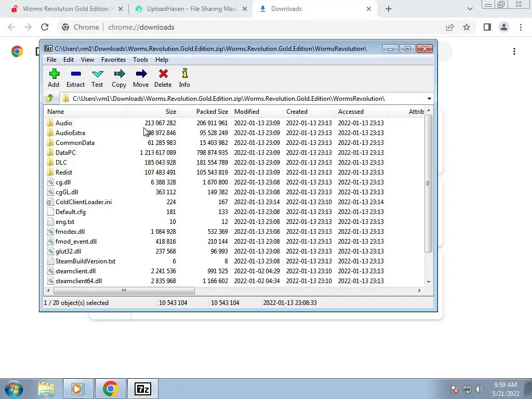Image resolution: width=532 pixels, height=399 pixels.
Task: Select the CommonData folder row
Action: click(x=235, y=142)
